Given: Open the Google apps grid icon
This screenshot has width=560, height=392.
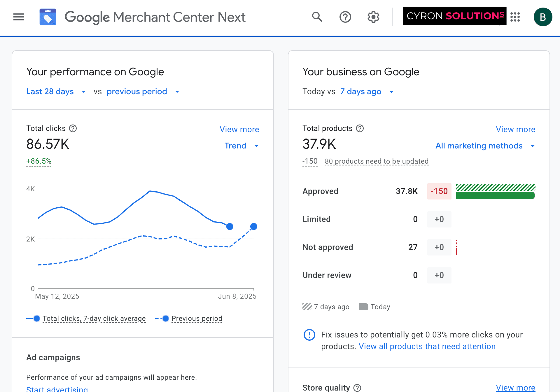Looking at the screenshot, I should tap(515, 17).
